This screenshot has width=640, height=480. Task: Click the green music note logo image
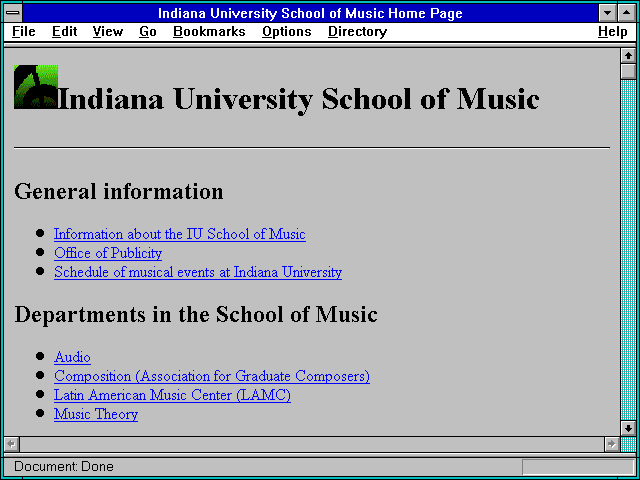36,87
